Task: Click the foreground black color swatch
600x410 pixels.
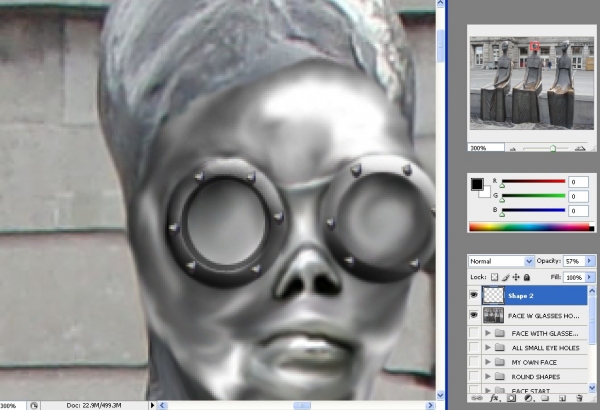Action: pos(476,184)
